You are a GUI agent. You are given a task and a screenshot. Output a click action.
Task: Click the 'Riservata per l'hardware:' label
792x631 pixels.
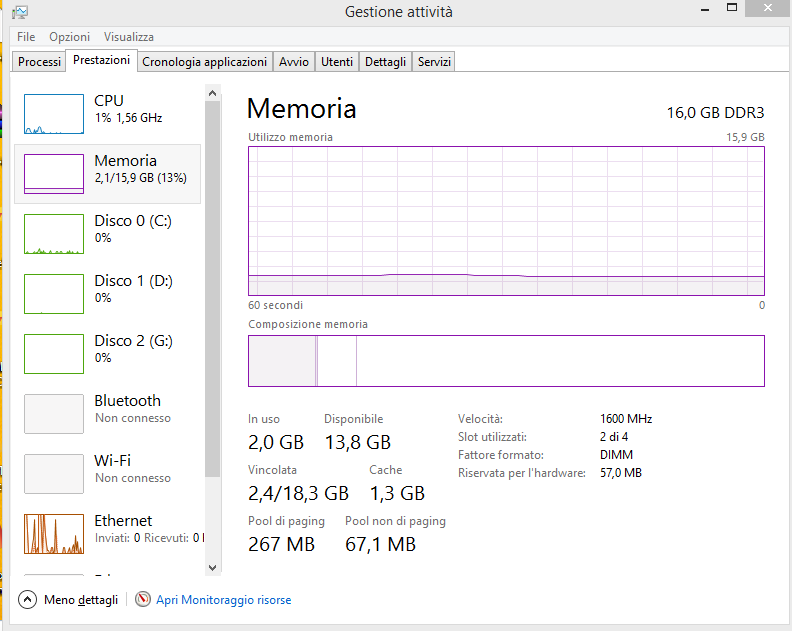click(522, 473)
